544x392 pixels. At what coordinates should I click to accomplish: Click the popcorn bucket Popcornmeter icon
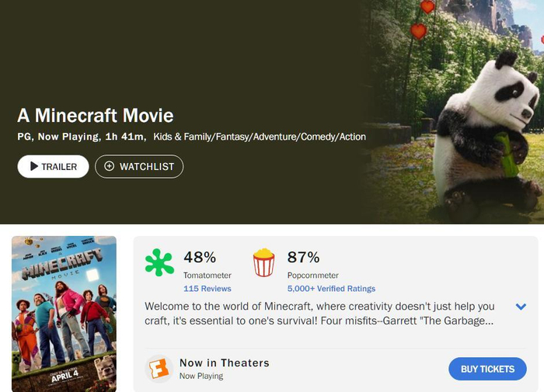[263, 262]
